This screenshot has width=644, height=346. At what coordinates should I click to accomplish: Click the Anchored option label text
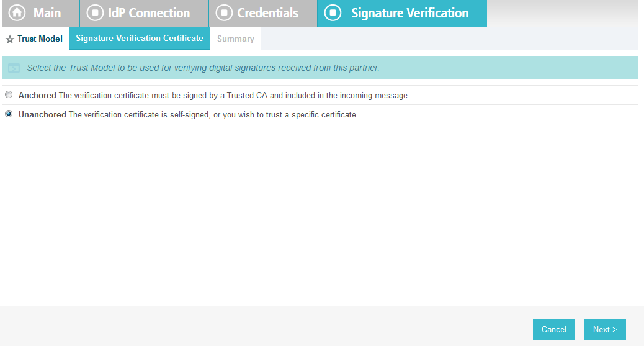coord(37,96)
